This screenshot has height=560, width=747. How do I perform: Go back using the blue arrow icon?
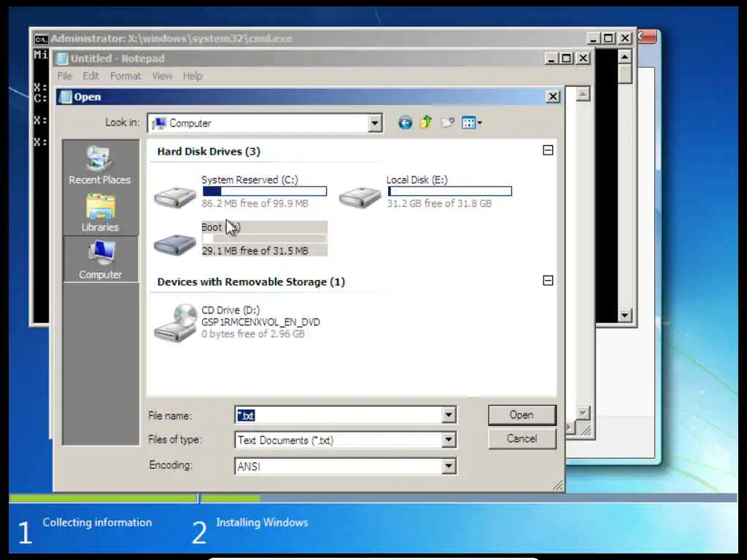click(x=405, y=122)
